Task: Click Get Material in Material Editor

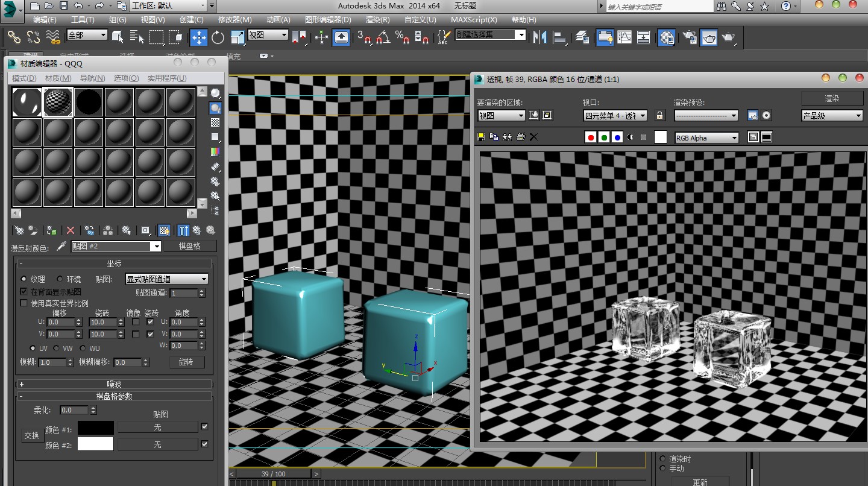Action: coord(19,230)
